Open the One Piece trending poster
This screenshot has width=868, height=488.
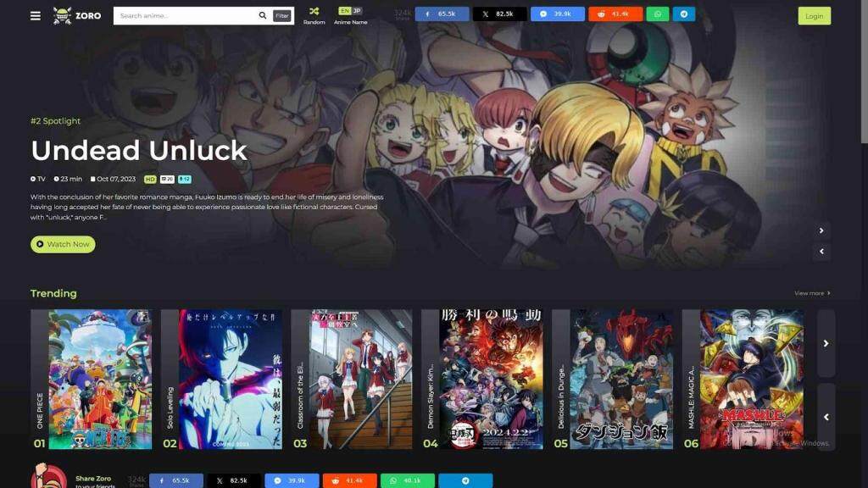click(x=100, y=379)
